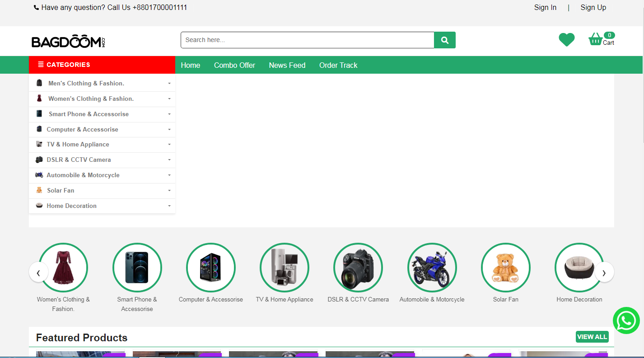The image size is (644, 358).
Task: Click VIEW ALL for Featured Products
Action: [592, 337]
